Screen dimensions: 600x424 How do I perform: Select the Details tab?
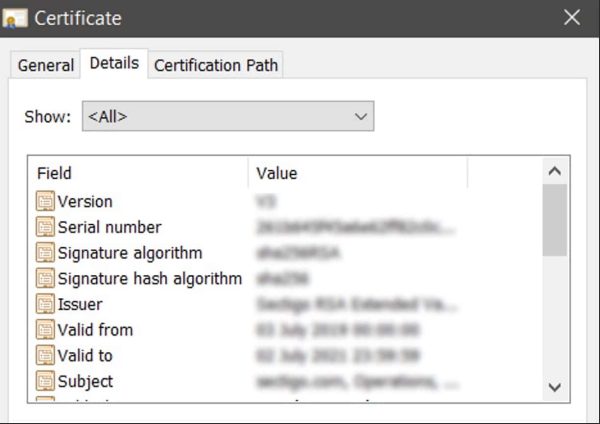pyautogui.click(x=114, y=63)
